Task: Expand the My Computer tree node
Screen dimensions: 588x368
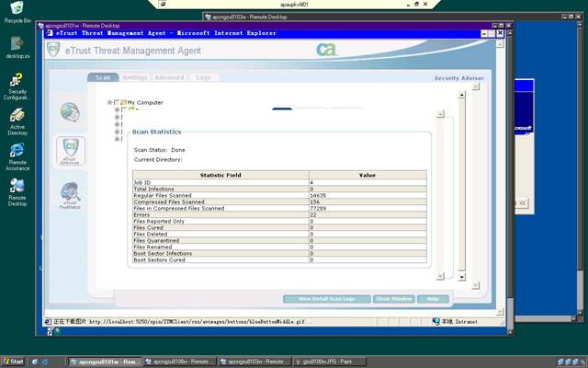Action: [x=109, y=102]
